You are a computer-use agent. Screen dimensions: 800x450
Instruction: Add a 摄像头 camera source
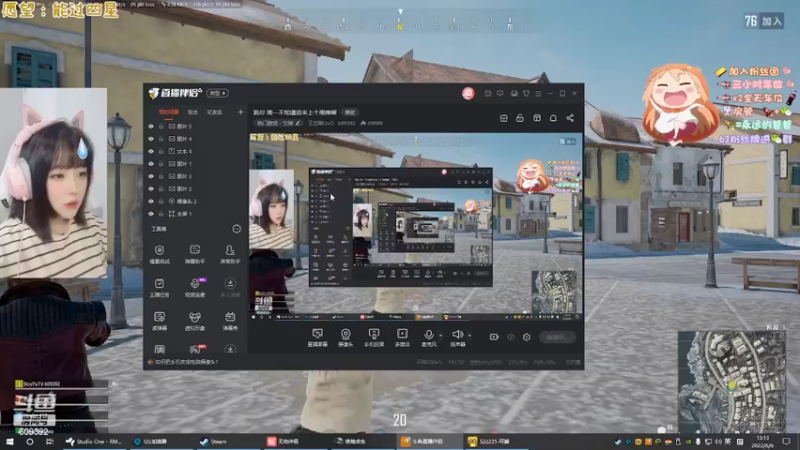click(345, 337)
